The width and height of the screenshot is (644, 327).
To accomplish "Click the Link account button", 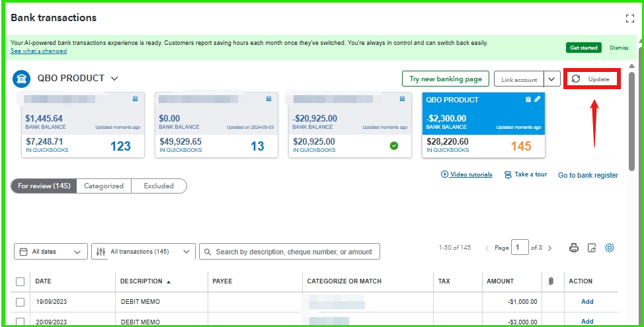I will coord(519,79).
